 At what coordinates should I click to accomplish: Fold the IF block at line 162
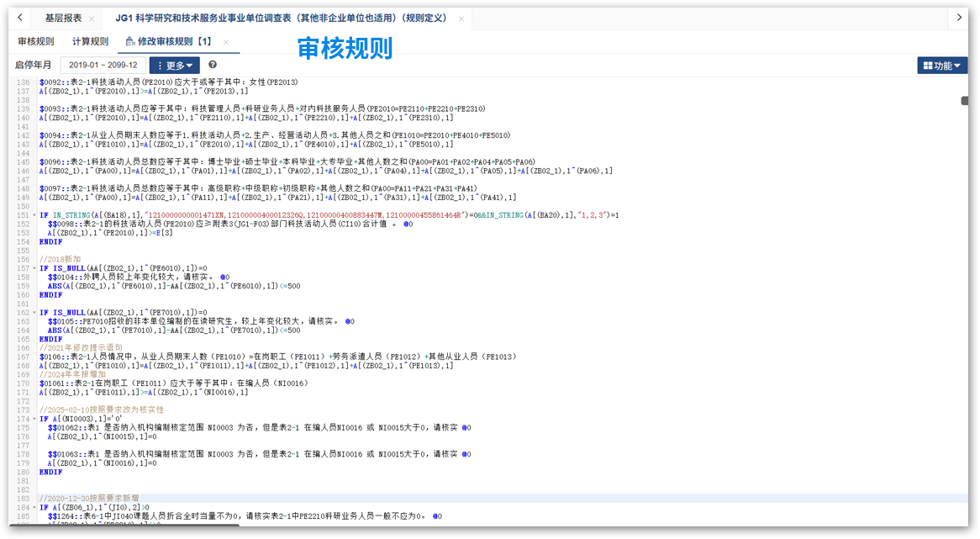click(34, 313)
